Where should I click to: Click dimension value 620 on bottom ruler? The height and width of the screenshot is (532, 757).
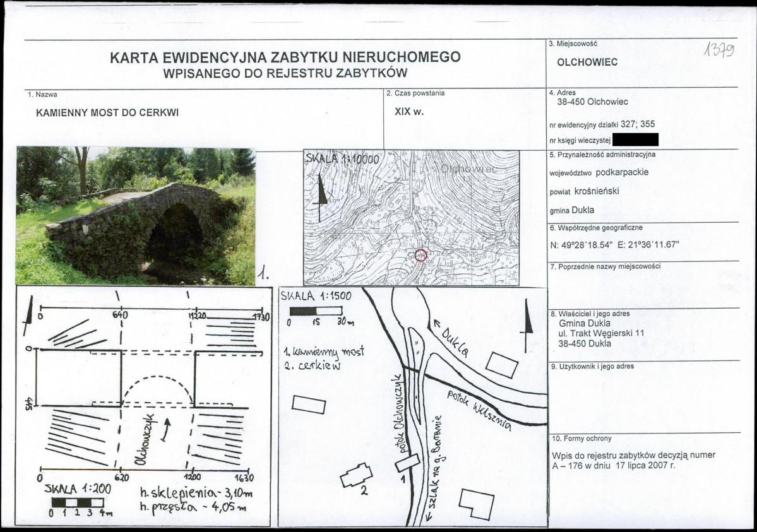click(121, 477)
